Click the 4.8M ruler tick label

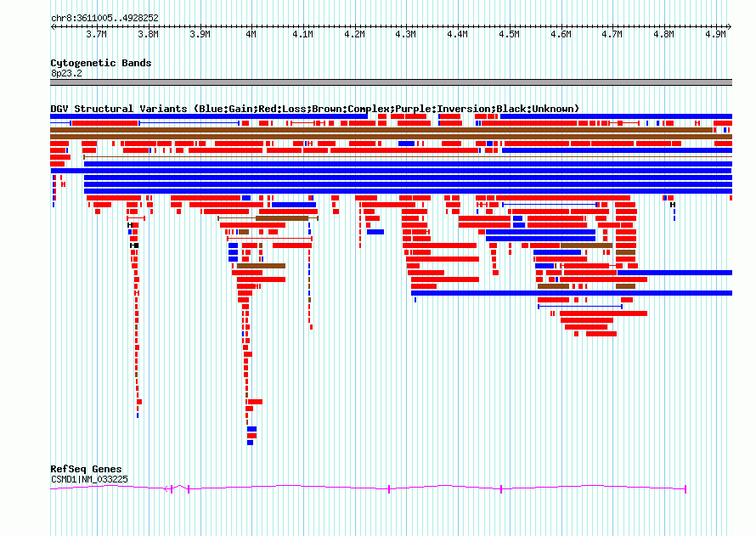tap(664, 34)
